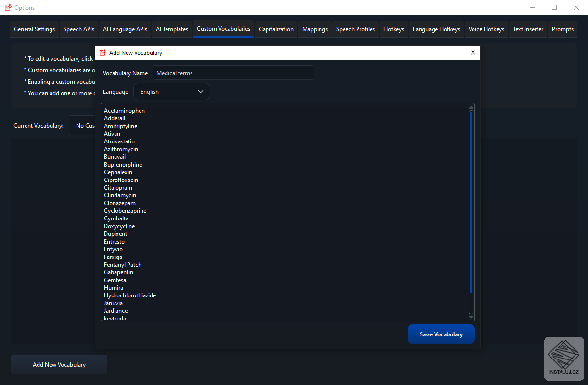Screen dimensions: 588x385
Task: Click the word Acetaminophen in the list
Action: [x=124, y=111]
